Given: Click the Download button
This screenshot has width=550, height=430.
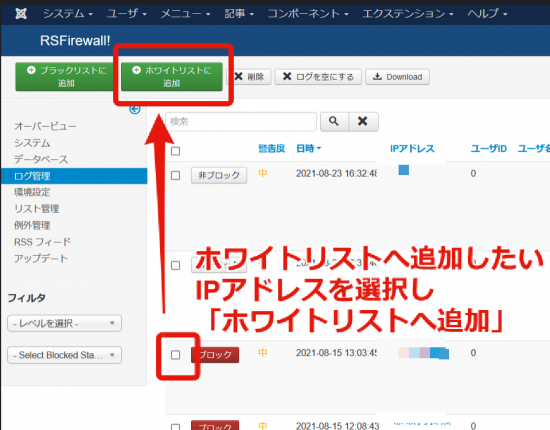Looking at the screenshot, I should coord(397,76).
